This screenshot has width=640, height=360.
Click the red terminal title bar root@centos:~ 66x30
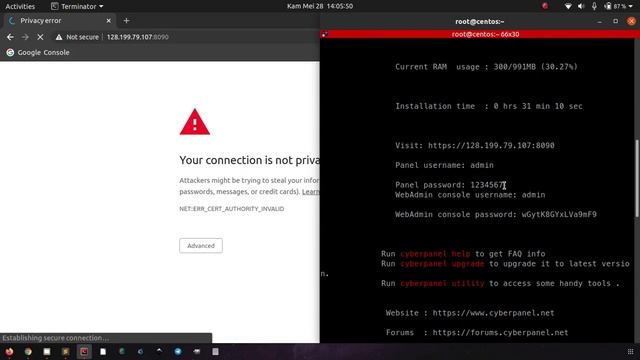click(485, 34)
